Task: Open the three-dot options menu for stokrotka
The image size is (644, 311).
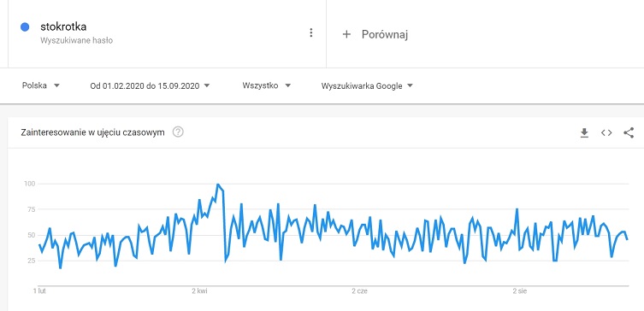Action: pyautogui.click(x=311, y=32)
